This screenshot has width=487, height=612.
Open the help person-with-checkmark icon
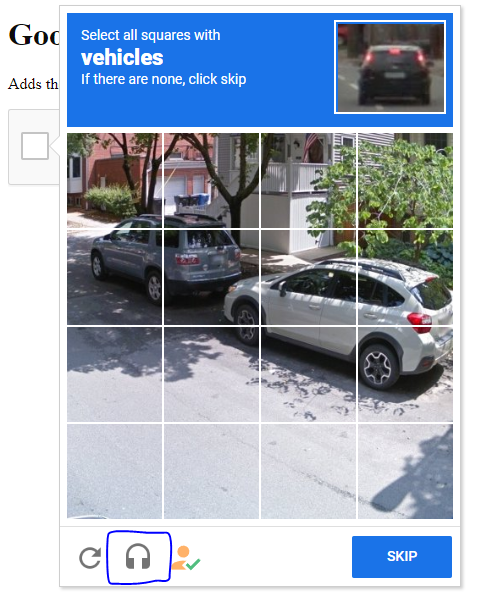(185, 558)
